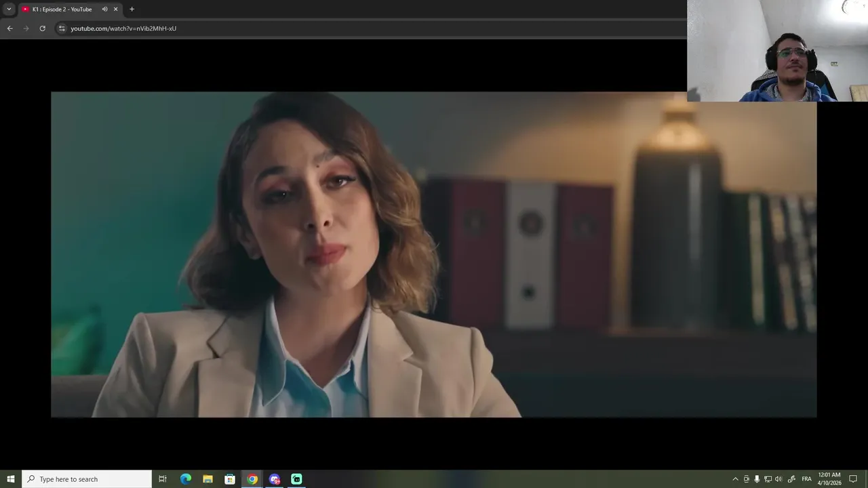Click the browser forward arrow

(26, 28)
